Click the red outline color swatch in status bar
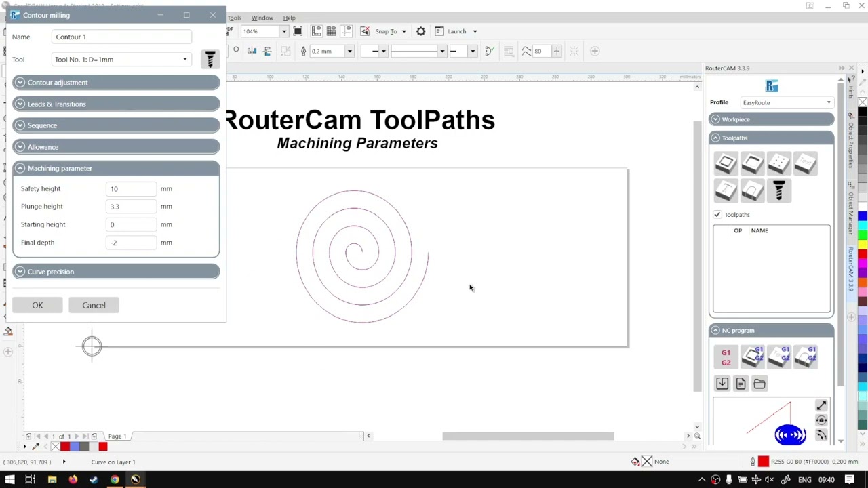Screen dimensions: 868x488 point(764,462)
